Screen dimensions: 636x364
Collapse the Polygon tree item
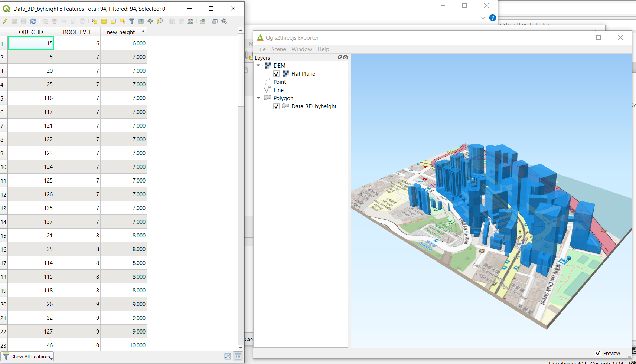258,98
